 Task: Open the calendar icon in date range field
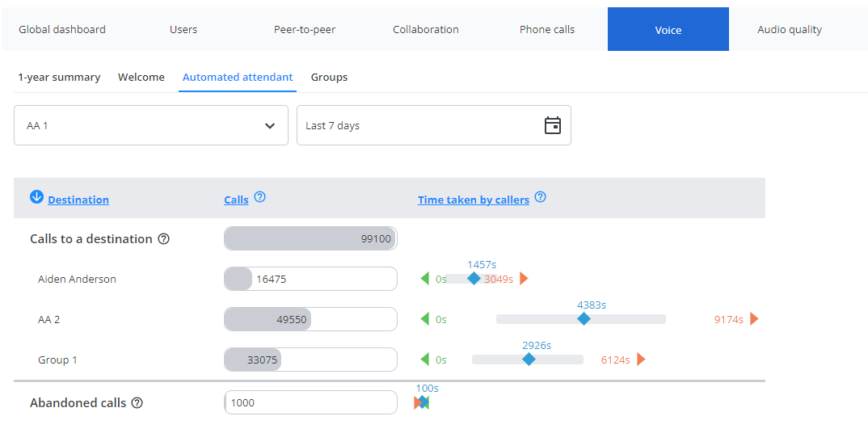point(553,125)
